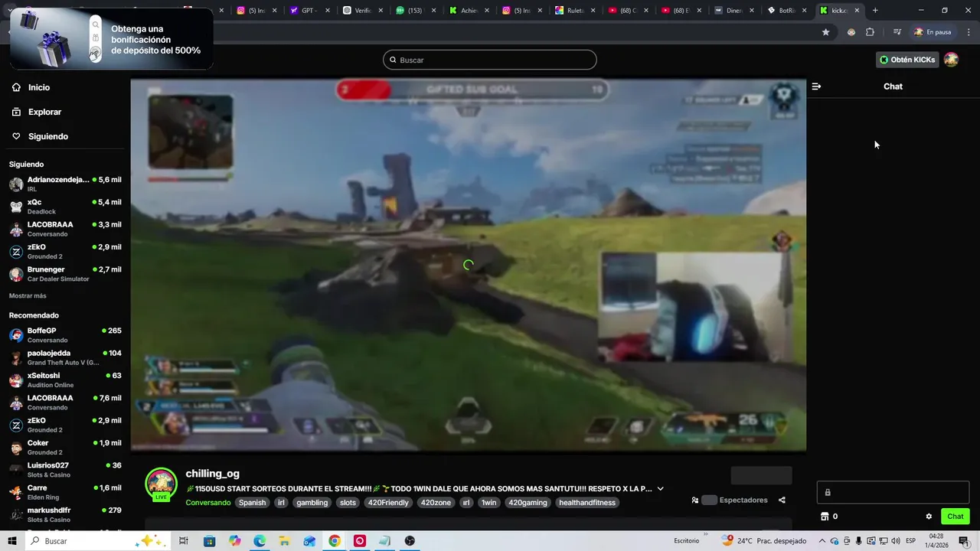
Task: Open Chrome from the taskbar
Action: [335, 541]
